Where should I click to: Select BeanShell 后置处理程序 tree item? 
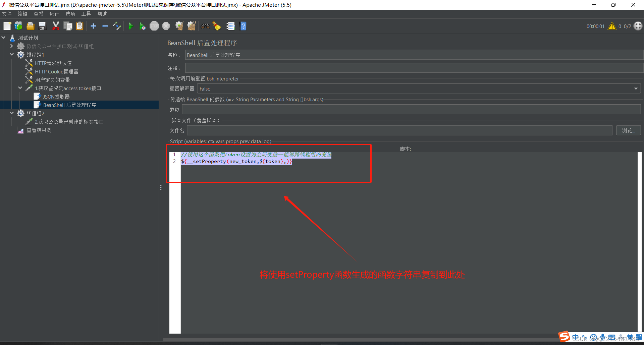click(x=69, y=105)
